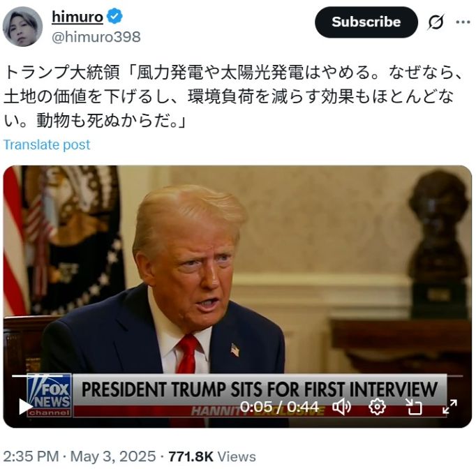Open the @himuro398 handle link
Image resolution: width=476 pixels, height=469 pixels.
[x=96, y=37]
